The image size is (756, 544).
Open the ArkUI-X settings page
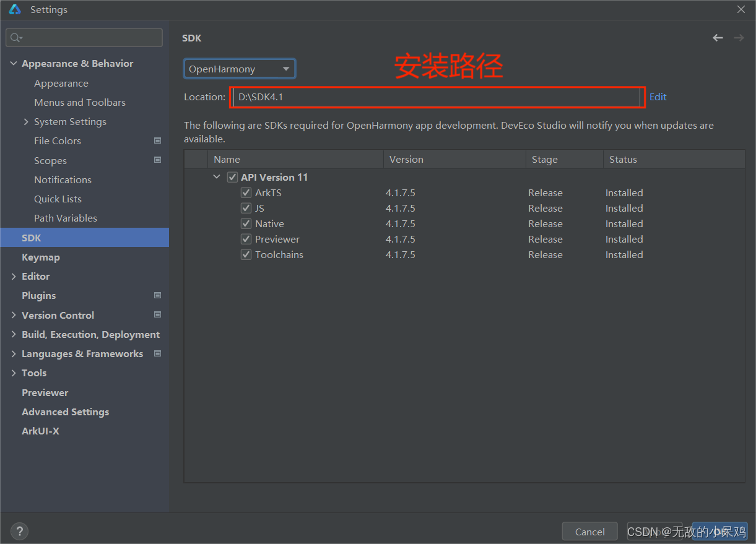point(40,431)
